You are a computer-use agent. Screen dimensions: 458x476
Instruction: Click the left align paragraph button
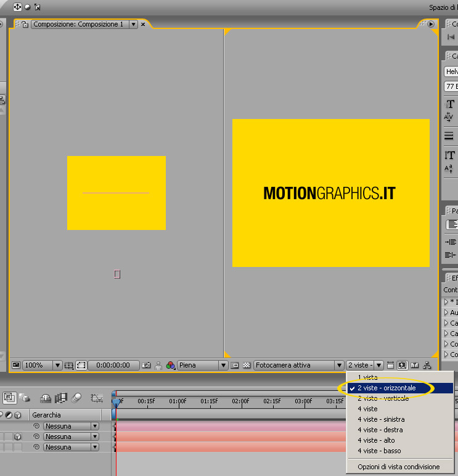[452, 224]
